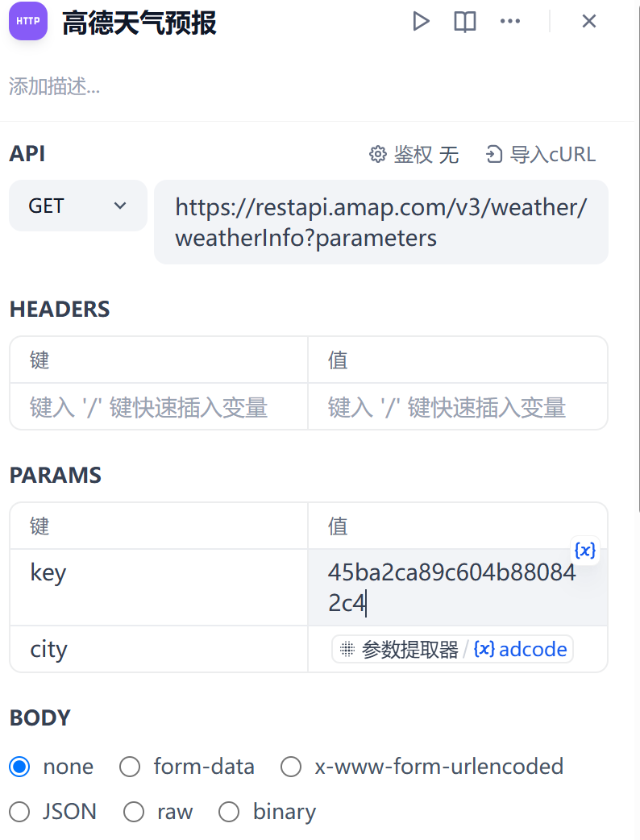Click the 值 column header in HEADERS
Screen dimensions: 640x840
(338, 360)
